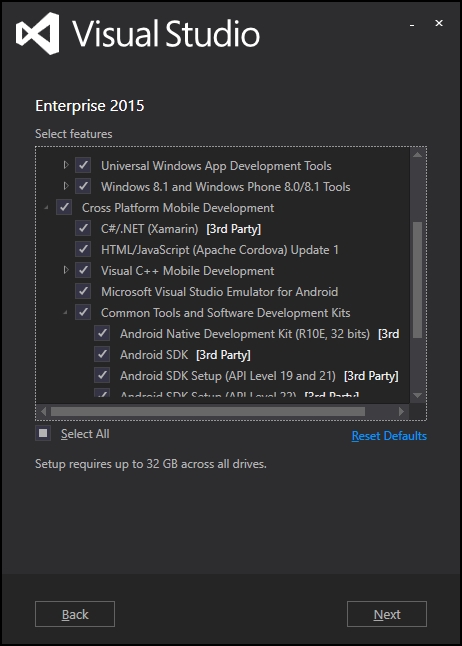The width and height of the screenshot is (462, 646).
Task: Expand Windows 8.1 and Windows Phone Tools node
Action: (66, 186)
